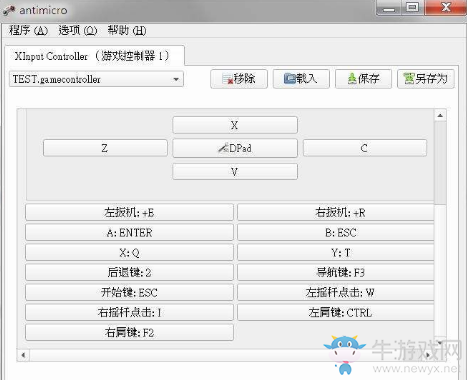Viewport: 467px width, 380px height.
Task: Click the 左肩键: CTRL button
Action: 336,312
